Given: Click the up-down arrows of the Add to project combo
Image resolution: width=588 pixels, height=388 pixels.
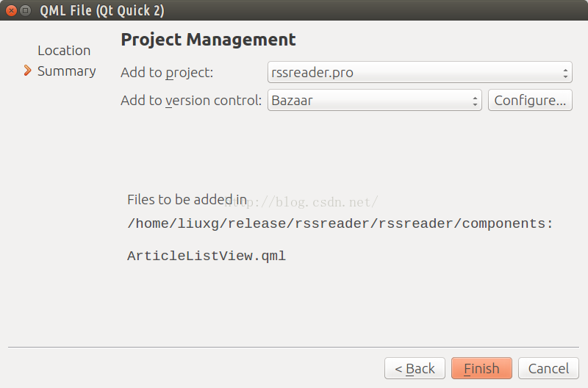Looking at the screenshot, I should pos(565,72).
